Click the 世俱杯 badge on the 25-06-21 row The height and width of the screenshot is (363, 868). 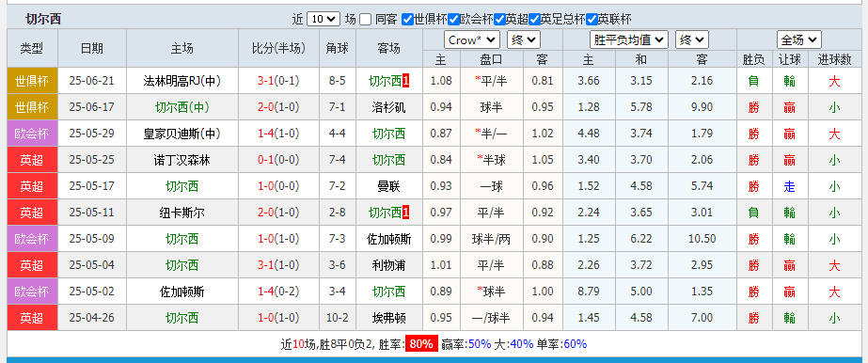pyautogui.click(x=32, y=81)
